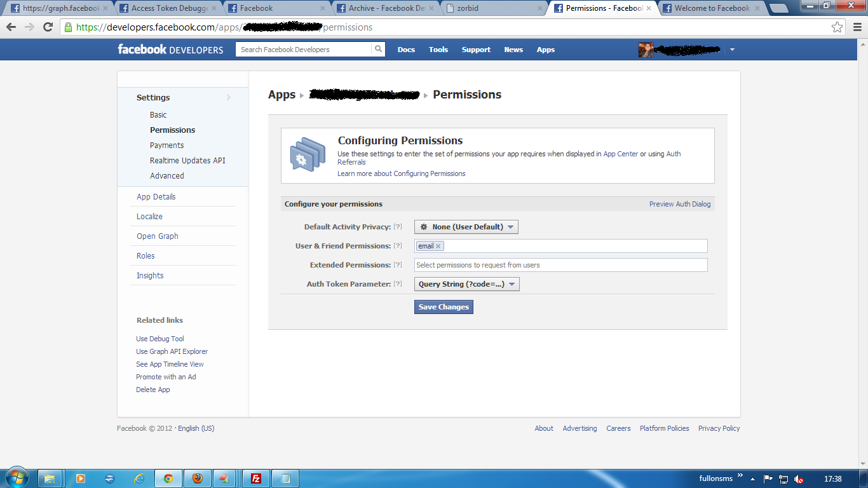The image size is (868, 488).
Task: Click the browser Back arrow
Action: click(x=11, y=27)
